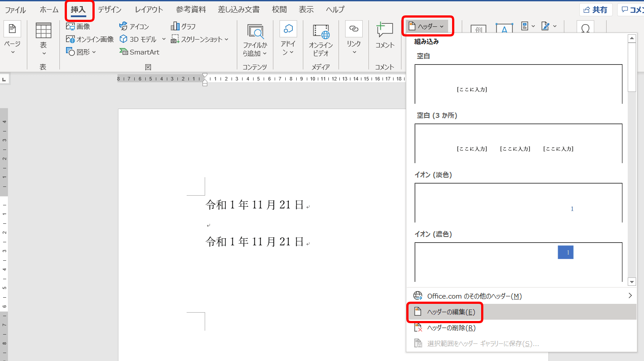Open the 表 (Table) insert button

43,39
